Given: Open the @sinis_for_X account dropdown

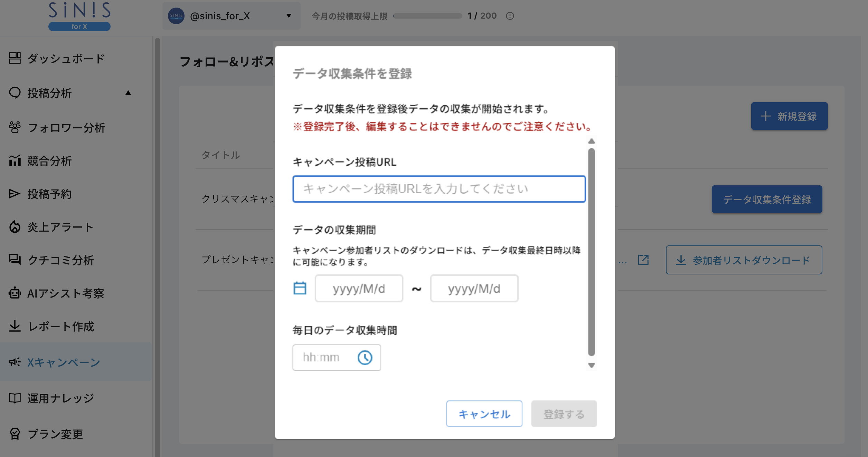Looking at the screenshot, I should (x=231, y=16).
